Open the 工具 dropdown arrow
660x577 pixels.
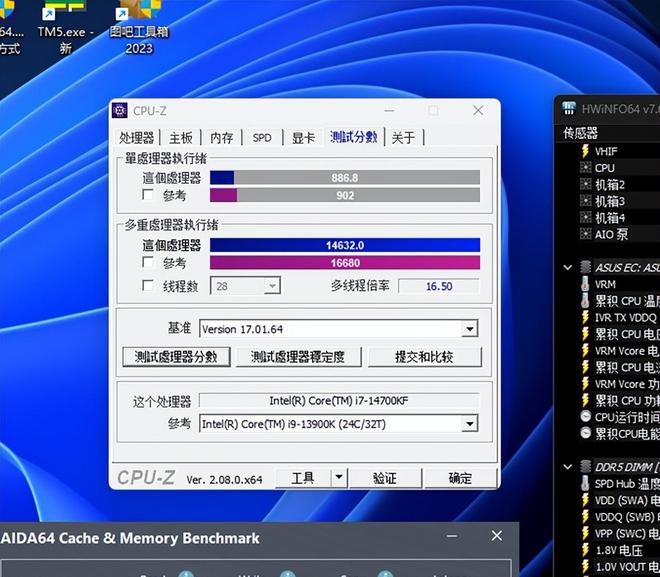pyautogui.click(x=339, y=478)
